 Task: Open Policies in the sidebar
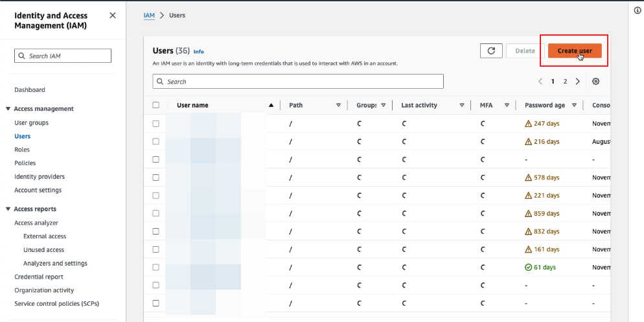(x=25, y=163)
